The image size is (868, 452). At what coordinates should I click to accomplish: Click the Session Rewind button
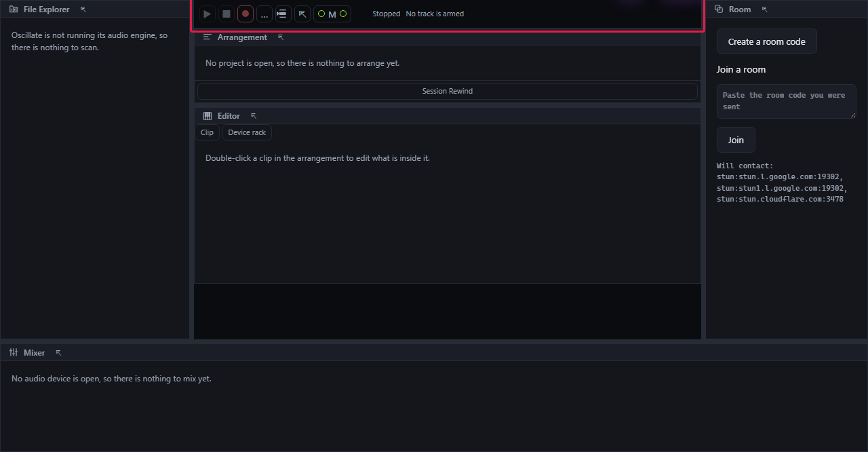448,91
